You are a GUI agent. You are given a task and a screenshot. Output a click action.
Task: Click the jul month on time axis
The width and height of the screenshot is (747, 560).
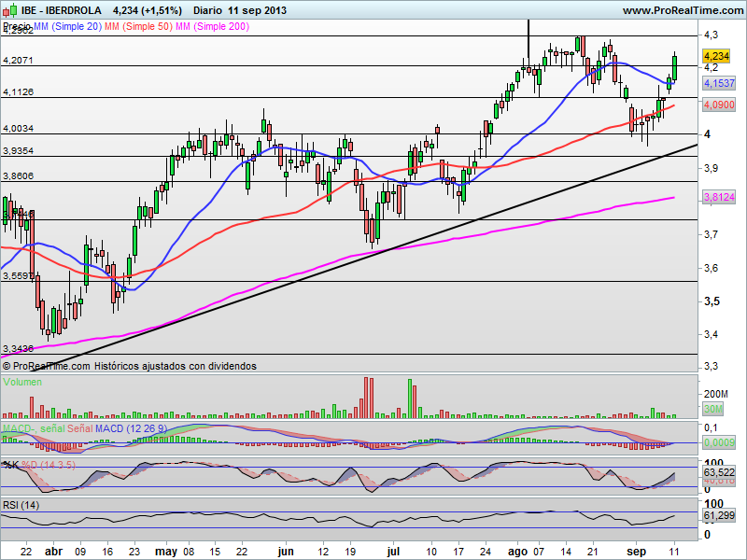(x=393, y=552)
